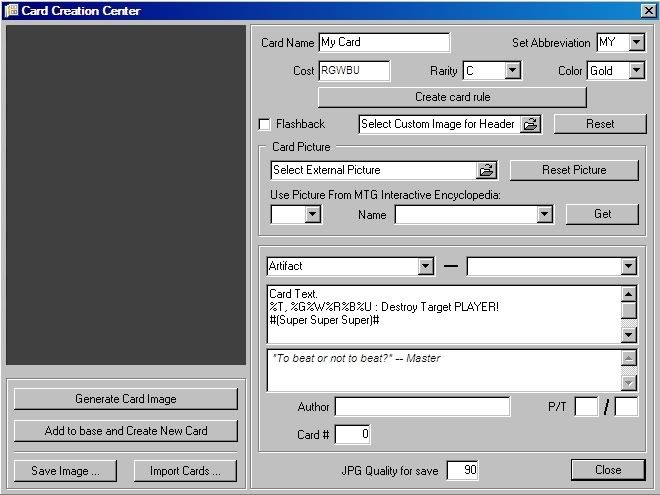This screenshot has width=660, height=495.
Task: Open folder browse icon for custom header image
Action: click(x=530, y=124)
